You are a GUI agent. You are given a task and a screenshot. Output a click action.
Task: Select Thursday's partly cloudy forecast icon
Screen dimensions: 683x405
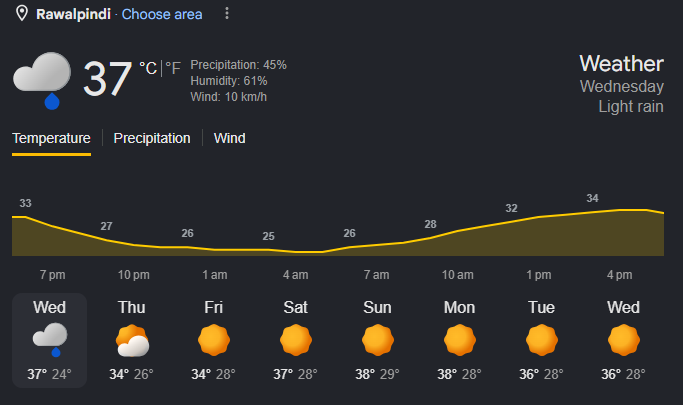pos(132,341)
